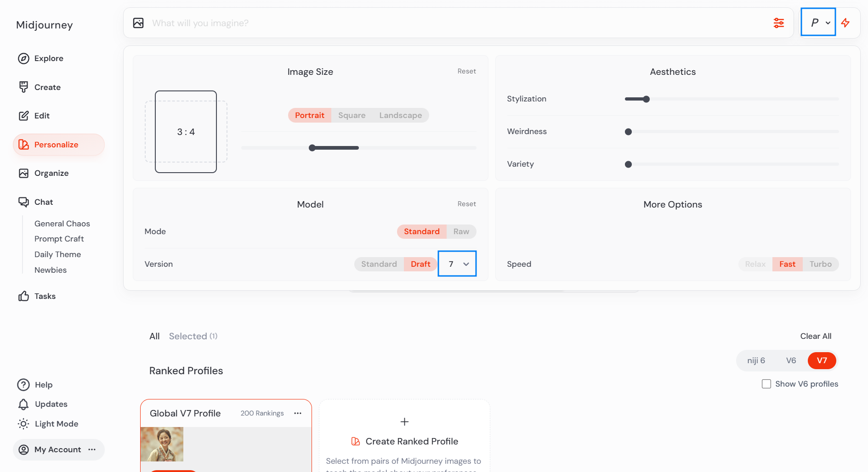The height and width of the screenshot is (472, 868).
Task: Open Prompt Craft chat room
Action: pos(59,239)
